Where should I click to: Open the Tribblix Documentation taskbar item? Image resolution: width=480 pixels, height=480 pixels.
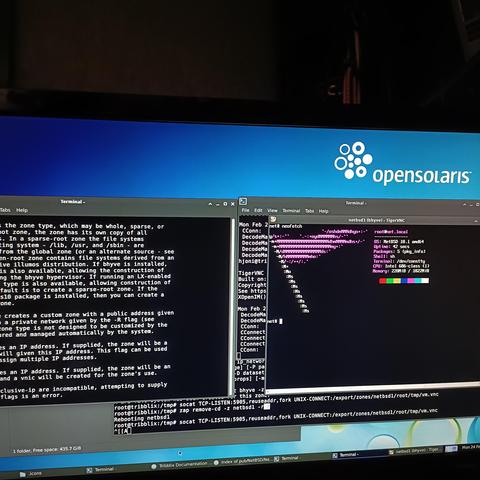[x=179, y=465]
